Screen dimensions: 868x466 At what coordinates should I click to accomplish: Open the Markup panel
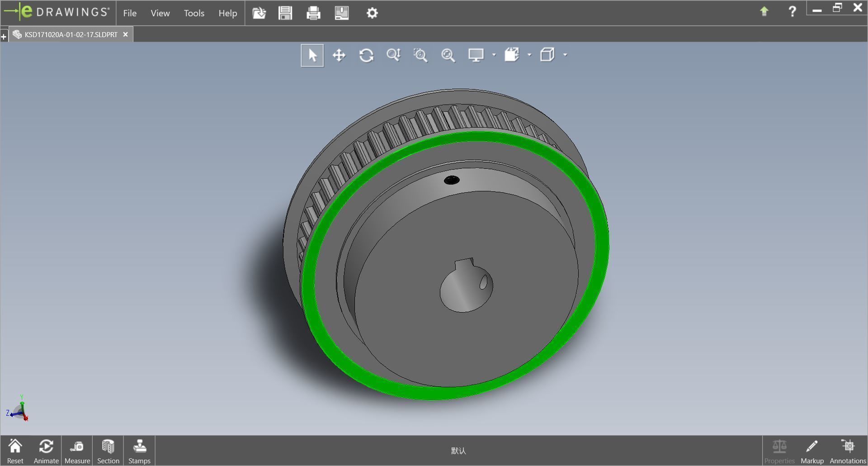tap(812, 451)
